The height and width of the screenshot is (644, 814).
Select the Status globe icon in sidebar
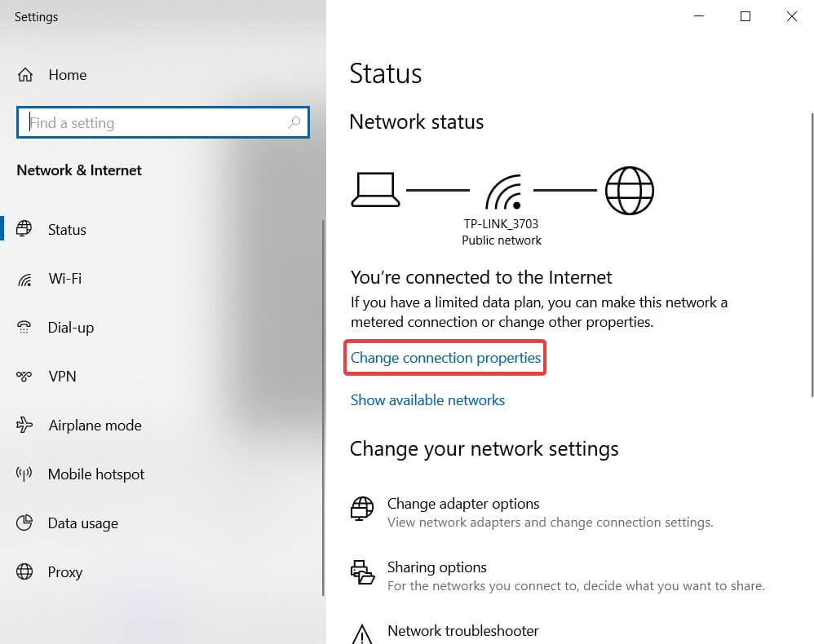[24, 229]
